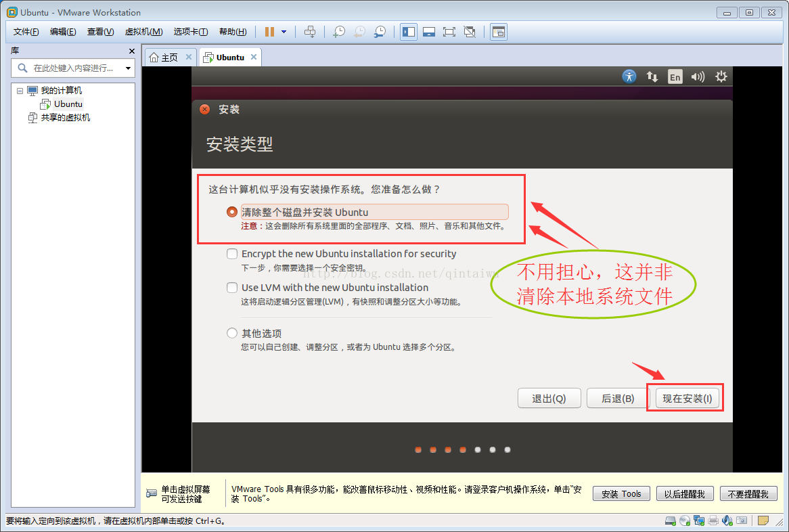Open the Ubuntu sound volume indicator

(x=698, y=76)
